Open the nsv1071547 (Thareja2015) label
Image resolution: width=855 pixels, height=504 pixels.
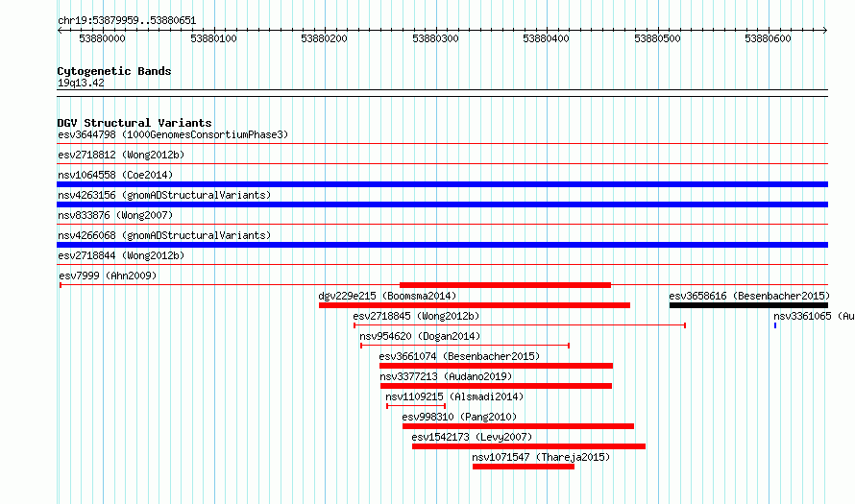pos(541,457)
